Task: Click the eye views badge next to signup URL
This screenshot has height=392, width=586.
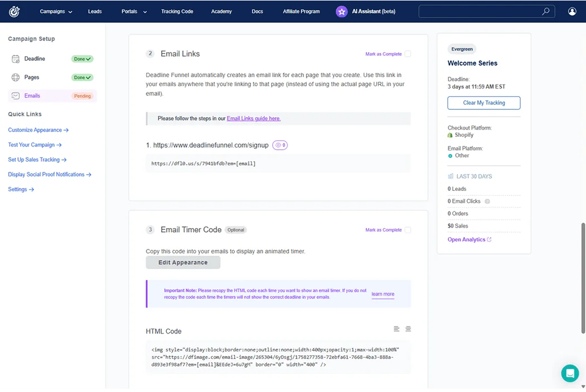Action: pyautogui.click(x=280, y=145)
